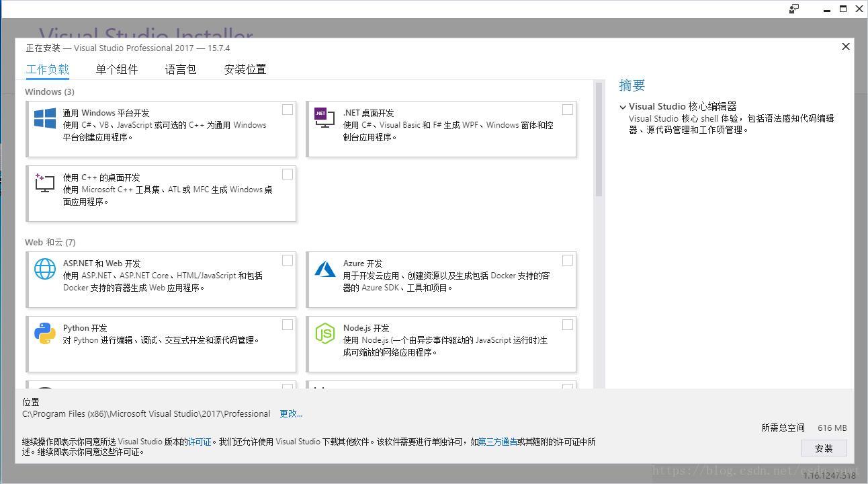The height and width of the screenshot is (484, 868).
Task: Click the .NET 桌面开发 workload title
Action: tap(369, 113)
